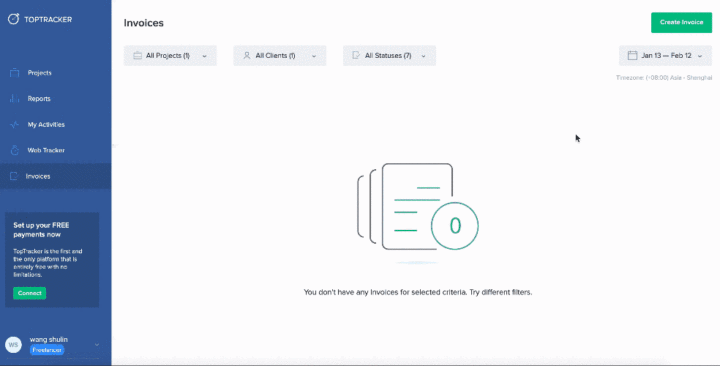
Task: Expand the All Clients (1) dropdown
Action: coord(280,56)
